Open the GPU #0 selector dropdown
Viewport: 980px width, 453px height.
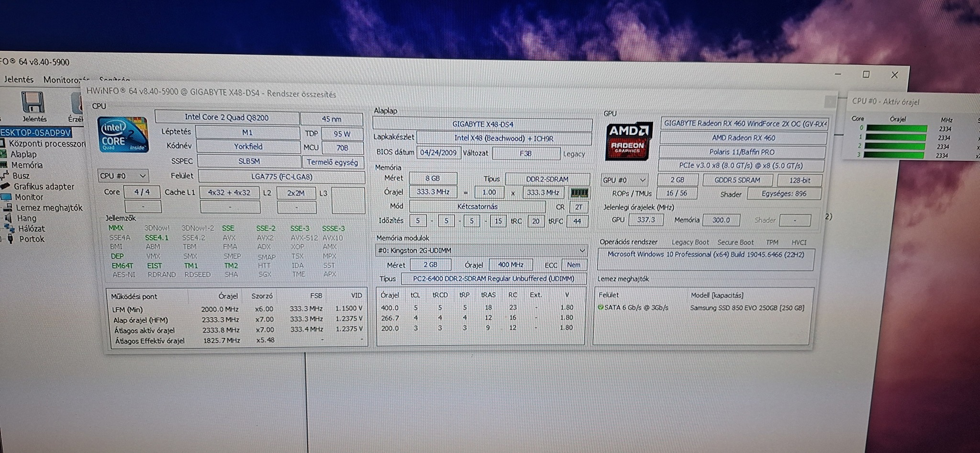click(x=624, y=180)
